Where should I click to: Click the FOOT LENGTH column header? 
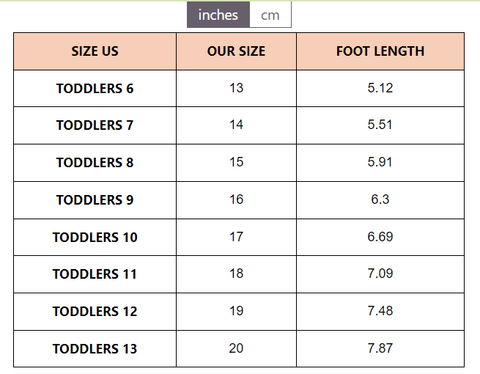(x=380, y=51)
